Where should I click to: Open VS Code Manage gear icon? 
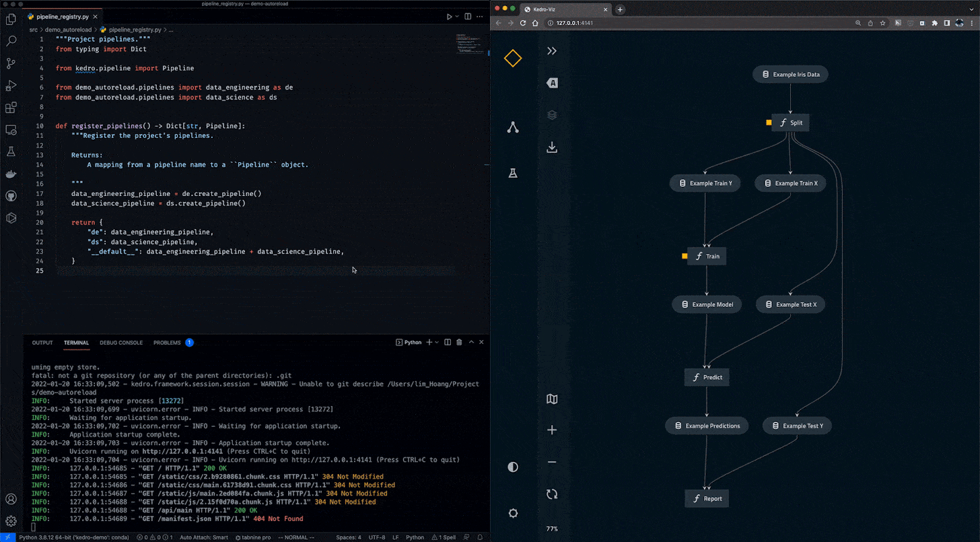11,521
